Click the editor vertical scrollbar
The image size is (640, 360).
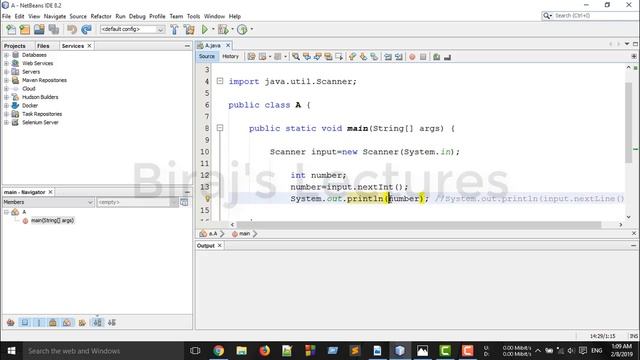(x=629, y=122)
